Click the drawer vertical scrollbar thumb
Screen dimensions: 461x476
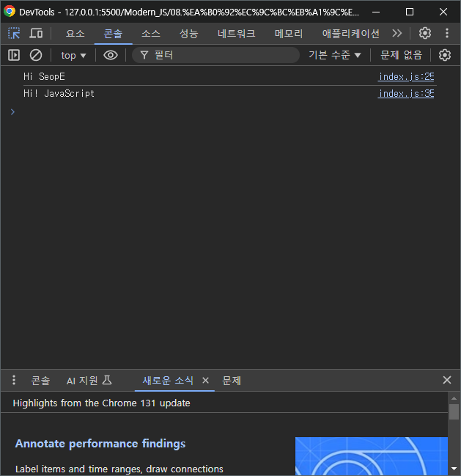pyautogui.click(x=454, y=411)
